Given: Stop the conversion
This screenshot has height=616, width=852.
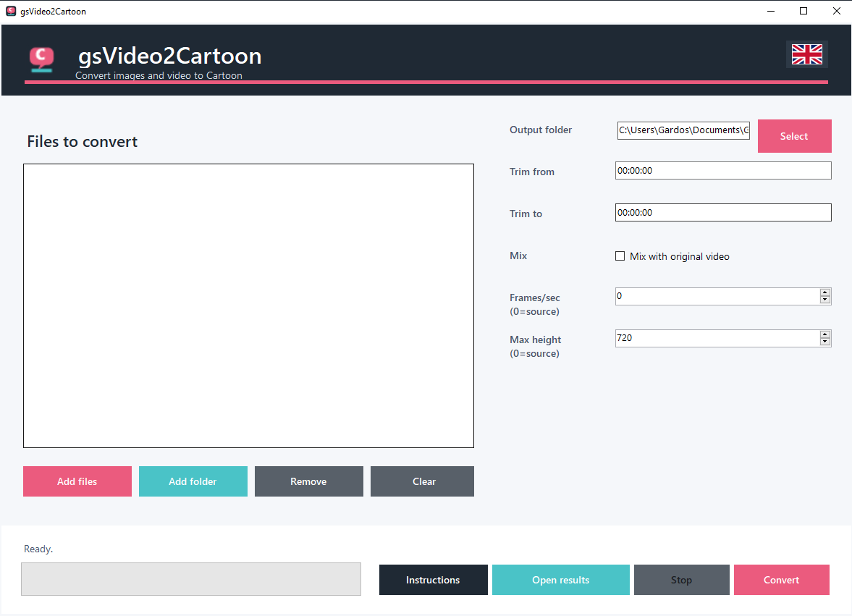Looking at the screenshot, I should tap(681, 580).
